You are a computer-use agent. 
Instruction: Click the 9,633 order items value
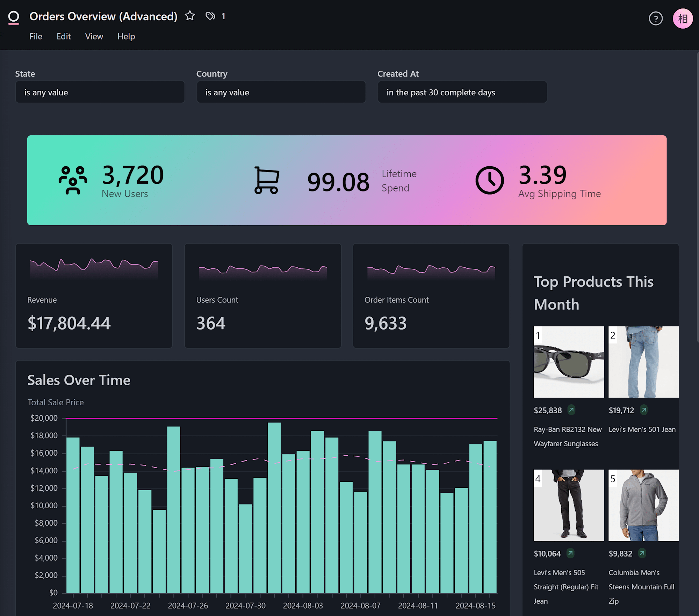point(385,323)
